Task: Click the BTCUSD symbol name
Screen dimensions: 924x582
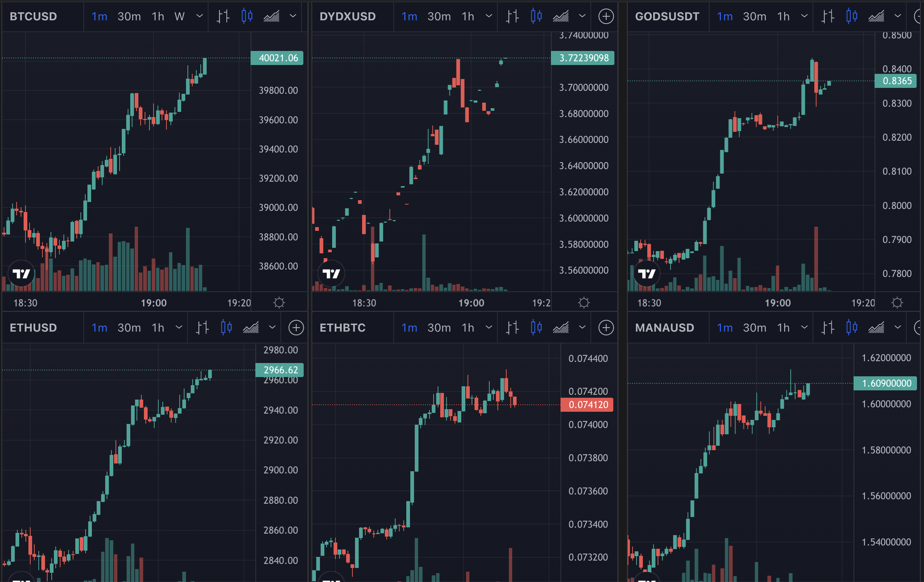Action: pyautogui.click(x=33, y=17)
